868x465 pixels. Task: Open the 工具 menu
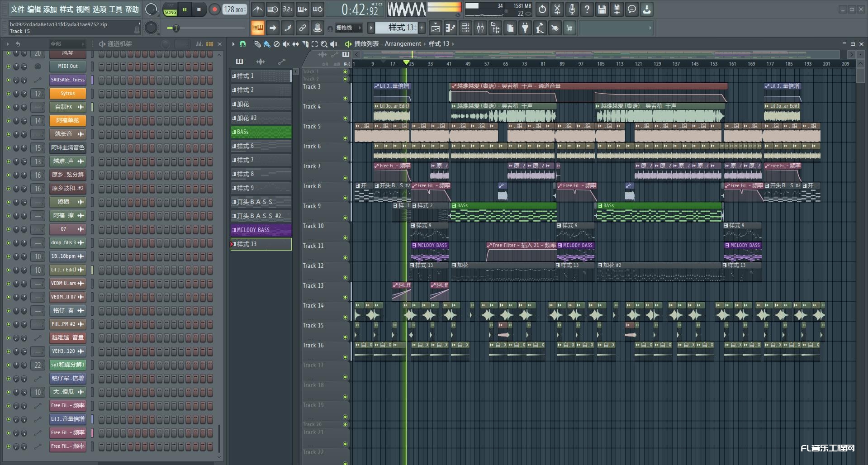click(116, 9)
